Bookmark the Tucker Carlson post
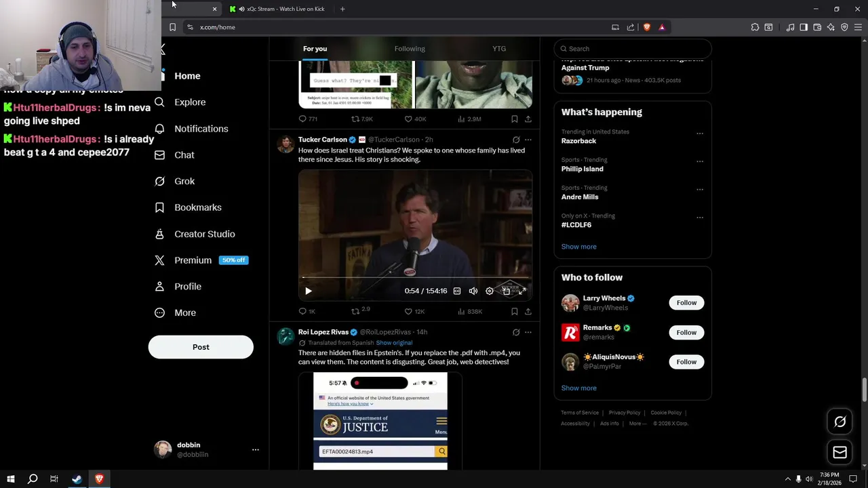This screenshot has height=488, width=868. [515, 312]
